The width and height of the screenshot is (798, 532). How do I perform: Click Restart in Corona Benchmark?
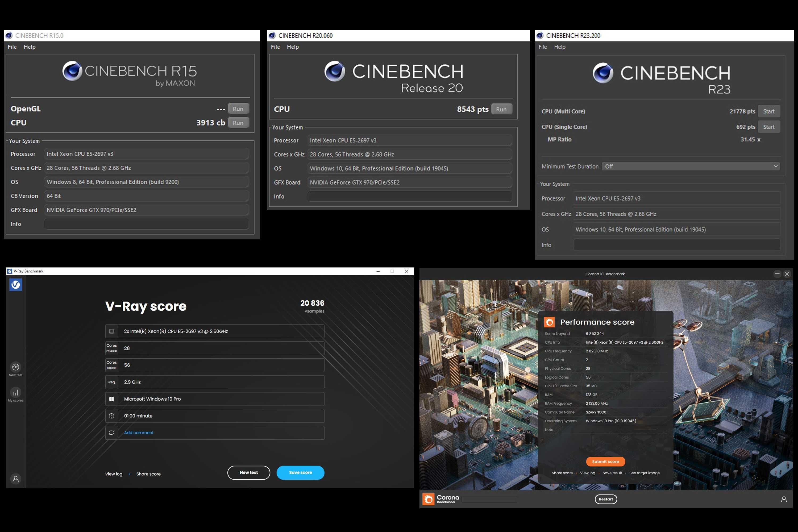[606, 499]
